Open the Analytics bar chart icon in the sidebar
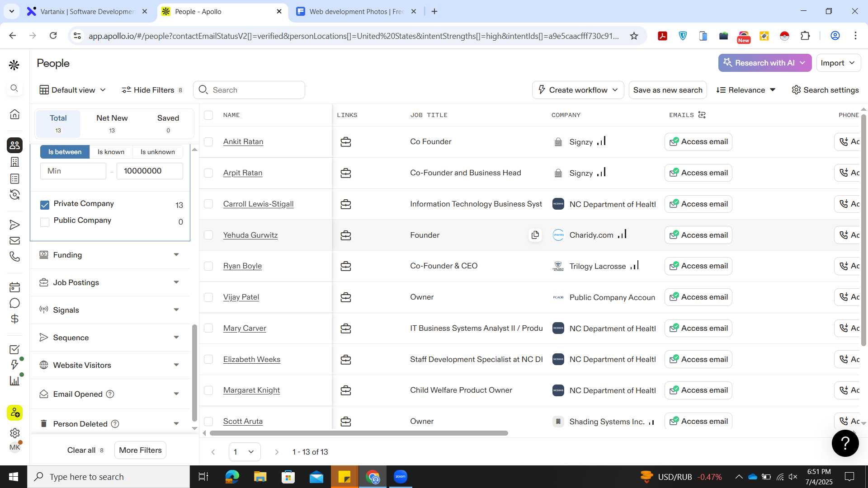 point(14,380)
